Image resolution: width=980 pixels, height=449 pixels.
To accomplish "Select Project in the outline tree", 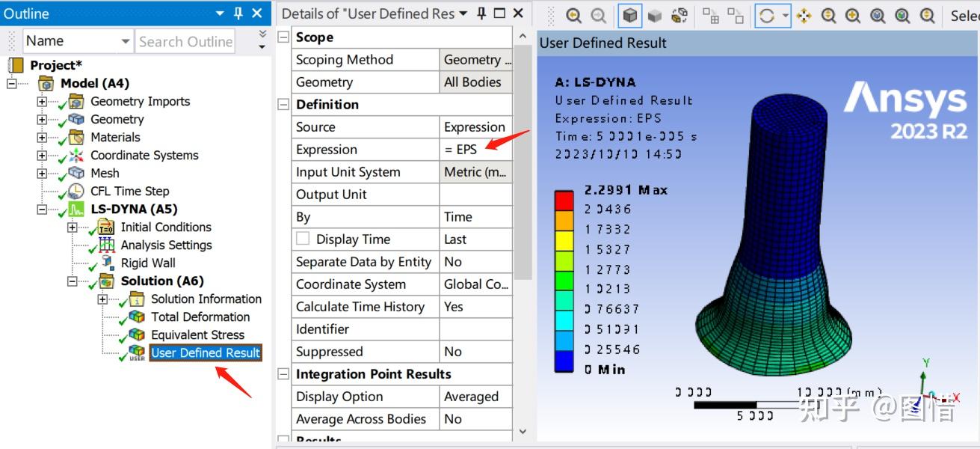I will [56, 65].
